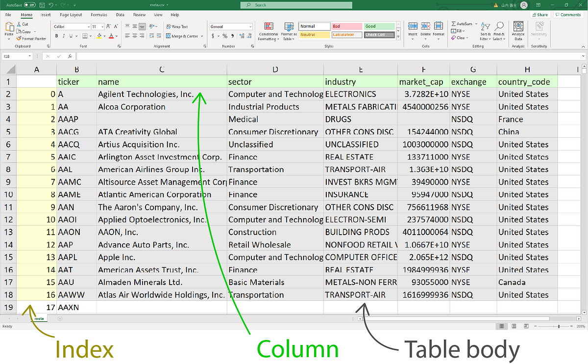Image resolution: width=588 pixels, height=364 pixels.
Task: Click the Increase Decimal icon
Action: 242,36
